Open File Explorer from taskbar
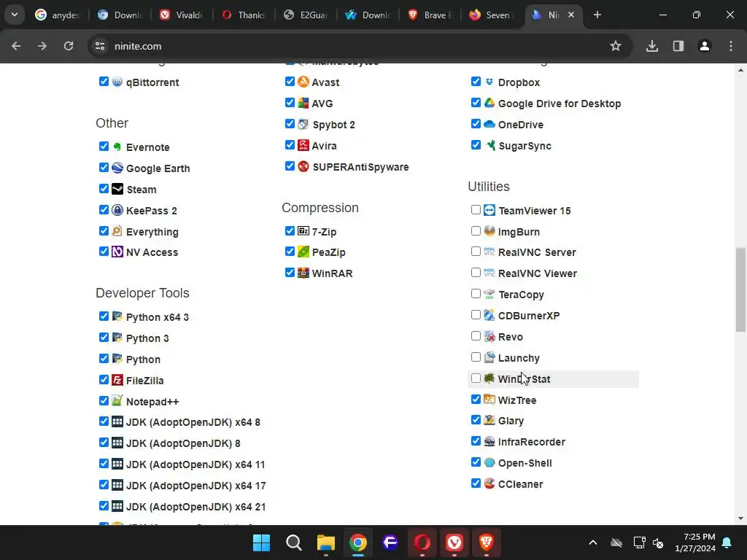 click(x=326, y=542)
